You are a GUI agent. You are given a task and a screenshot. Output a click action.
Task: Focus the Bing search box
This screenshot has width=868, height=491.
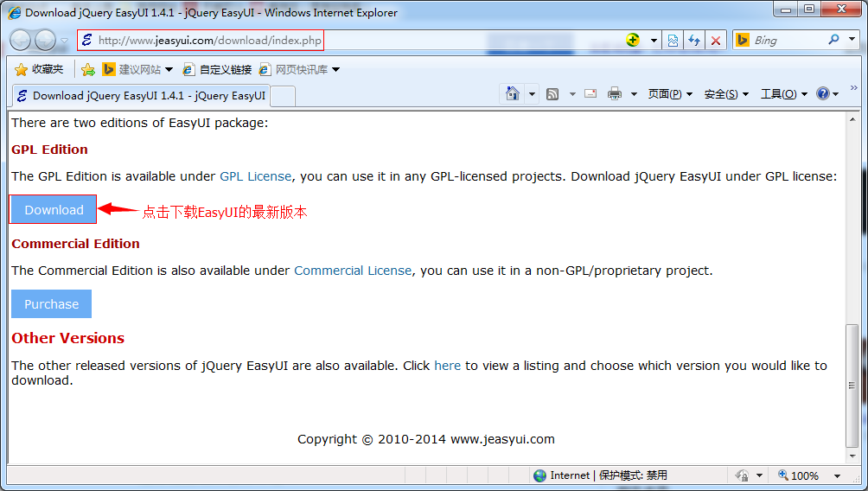[x=788, y=41]
